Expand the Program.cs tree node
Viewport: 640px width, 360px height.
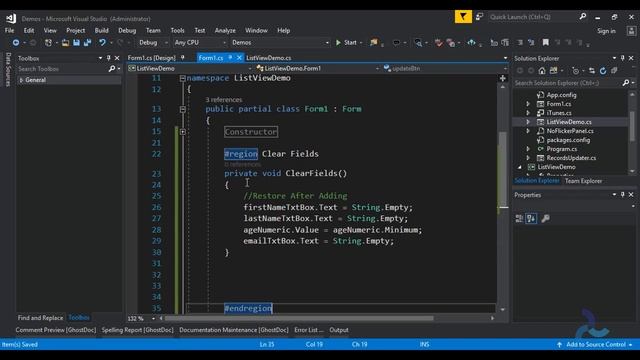pyautogui.click(x=528, y=149)
